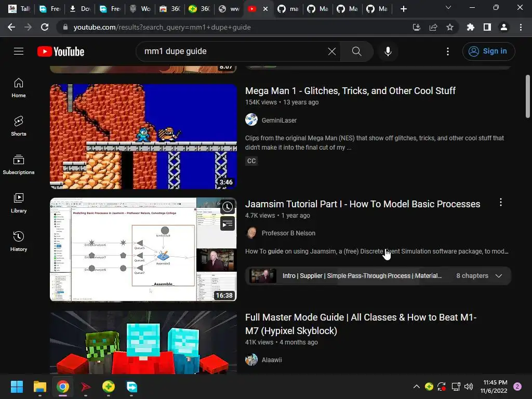This screenshot has width=532, height=399.
Task: Open the YouTube hamburger guide menu
Action: (19, 51)
